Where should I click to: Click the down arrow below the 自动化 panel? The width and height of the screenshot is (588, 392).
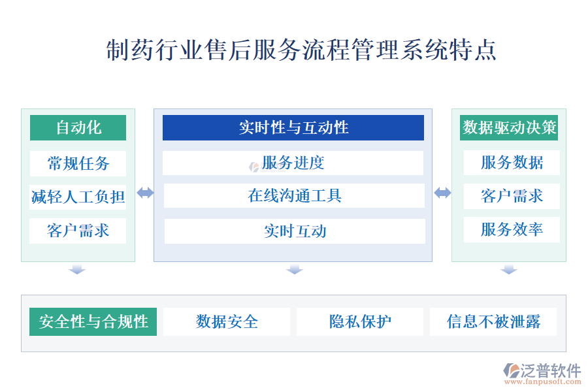tap(78, 269)
